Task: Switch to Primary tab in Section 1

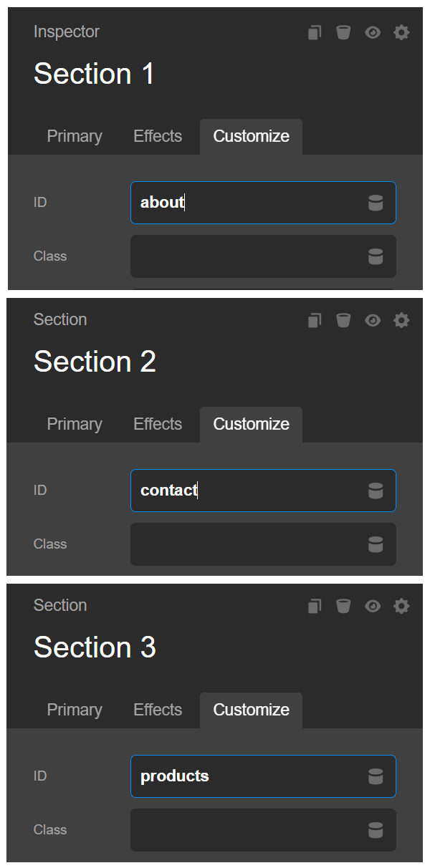Action: (75, 136)
